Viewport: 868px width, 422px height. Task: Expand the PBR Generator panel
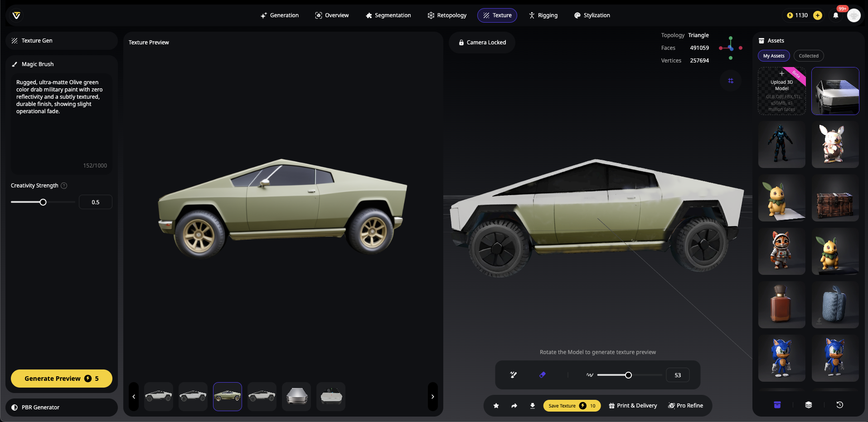tap(62, 408)
